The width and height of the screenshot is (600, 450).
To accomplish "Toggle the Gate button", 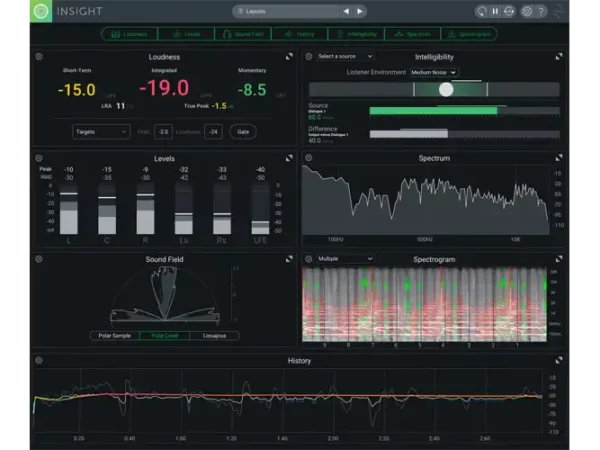I will (243, 132).
